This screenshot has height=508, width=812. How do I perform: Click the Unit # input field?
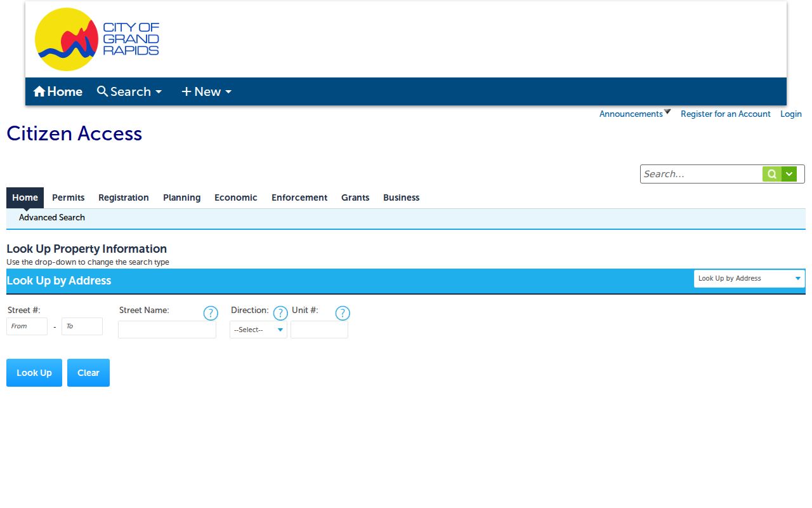pyautogui.click(x=319, y=330)
